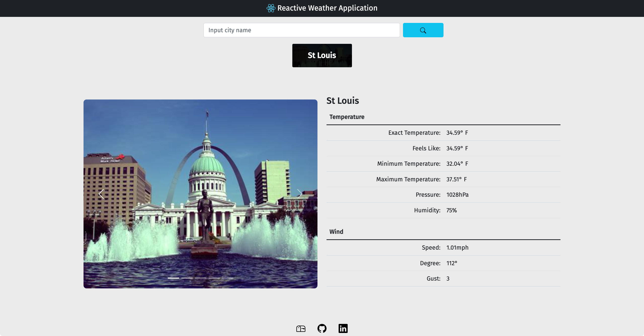Select the St Louis city card
This screenshot has width=644, height=336.
click(322, 55)
